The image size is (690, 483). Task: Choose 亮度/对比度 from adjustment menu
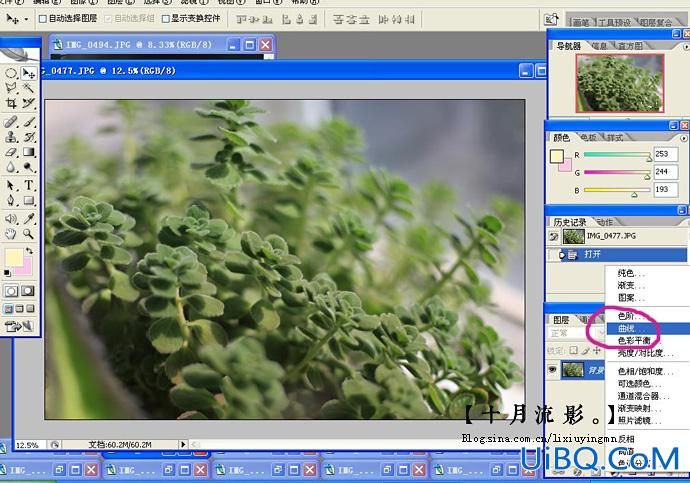[x=648, y=353]
